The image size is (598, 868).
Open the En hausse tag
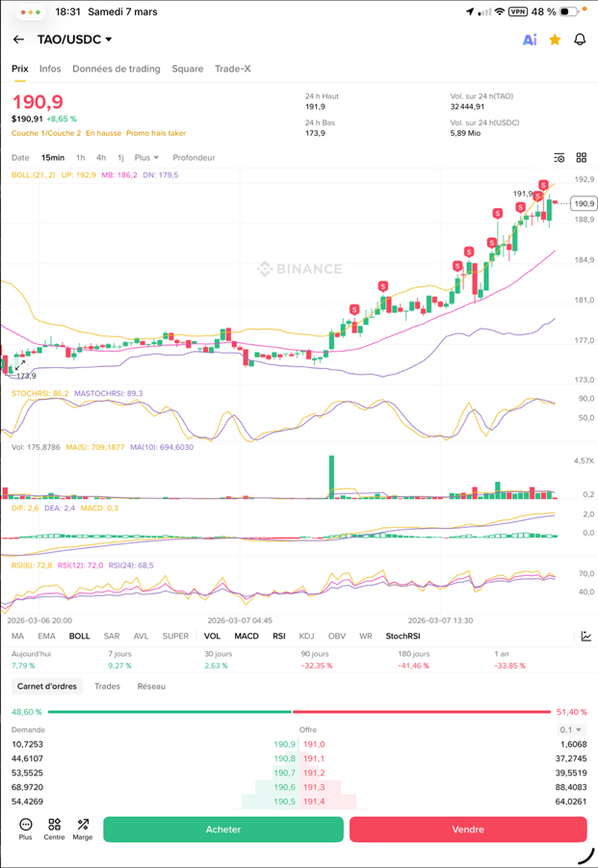click(103, 133)
